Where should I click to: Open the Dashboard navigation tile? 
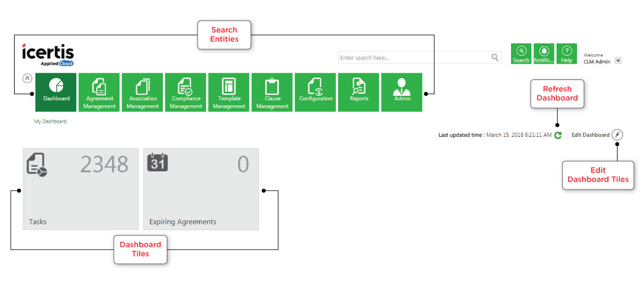56,92
